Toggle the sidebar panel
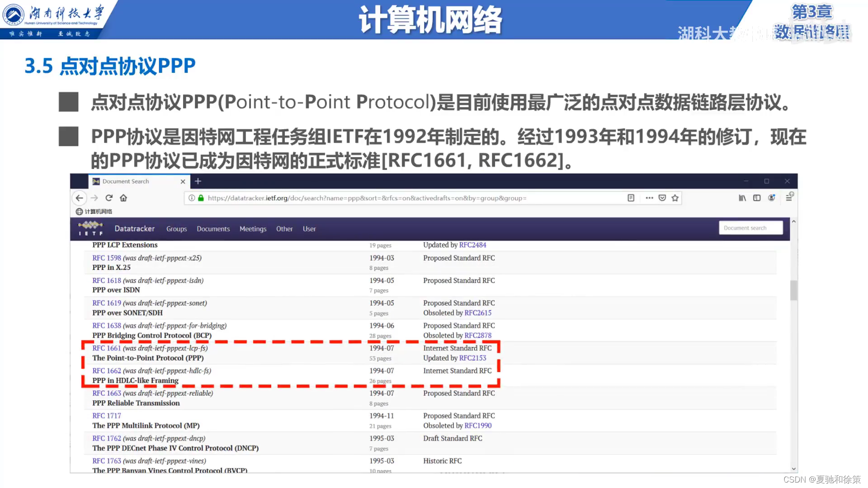The image size is (868, 488). click(x=756, y=198)
